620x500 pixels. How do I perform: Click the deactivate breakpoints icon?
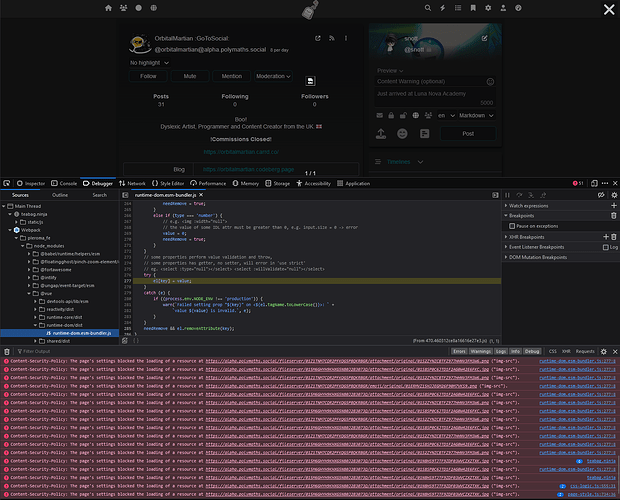pyautogui.click(x=601, y=195)
